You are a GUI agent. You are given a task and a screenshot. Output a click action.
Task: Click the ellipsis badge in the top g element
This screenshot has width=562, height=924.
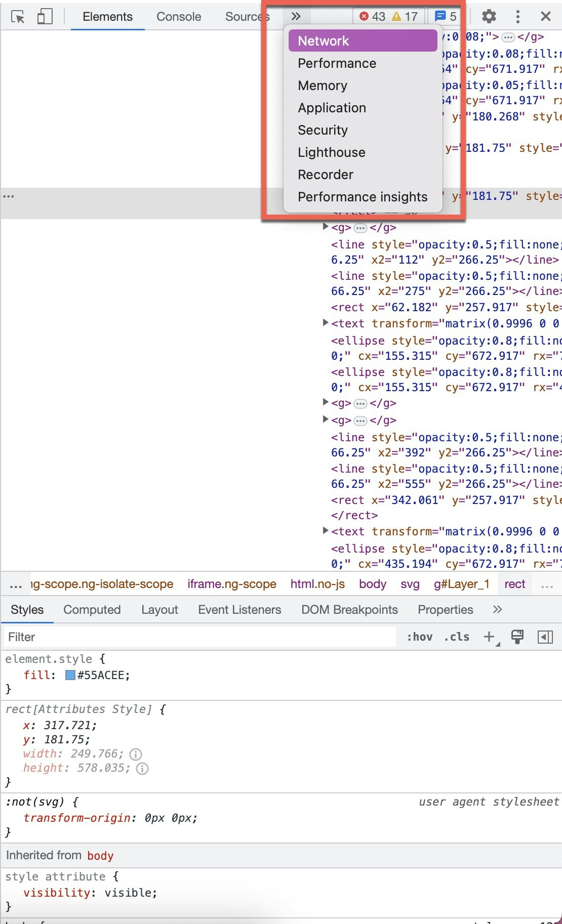pyautogui.click(x=508, y=37)
